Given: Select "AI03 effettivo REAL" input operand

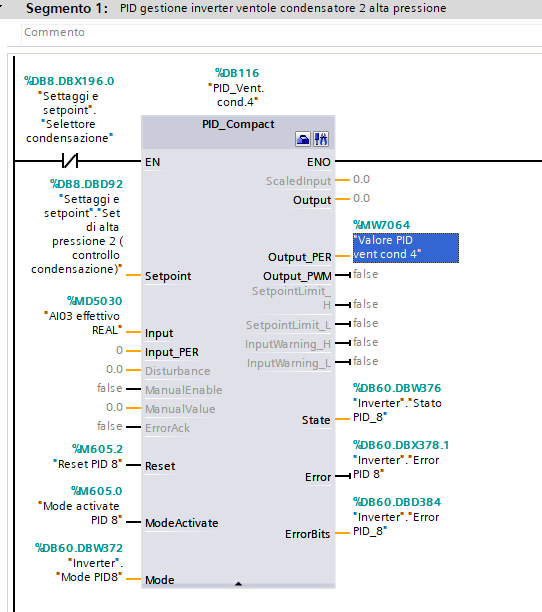Looking at the screenshot, I should [83, 323].
